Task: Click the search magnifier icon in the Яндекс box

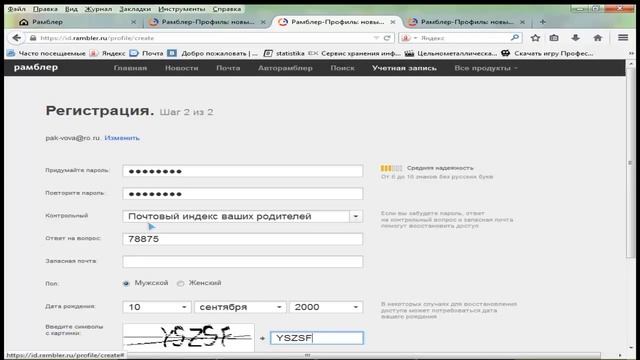Action: [x=515, y=38]
